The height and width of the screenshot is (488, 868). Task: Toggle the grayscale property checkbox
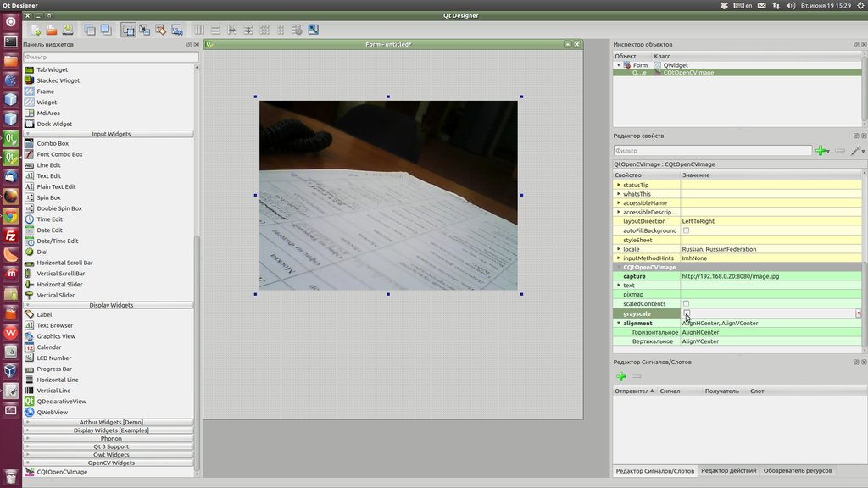(x=687, y=313)
